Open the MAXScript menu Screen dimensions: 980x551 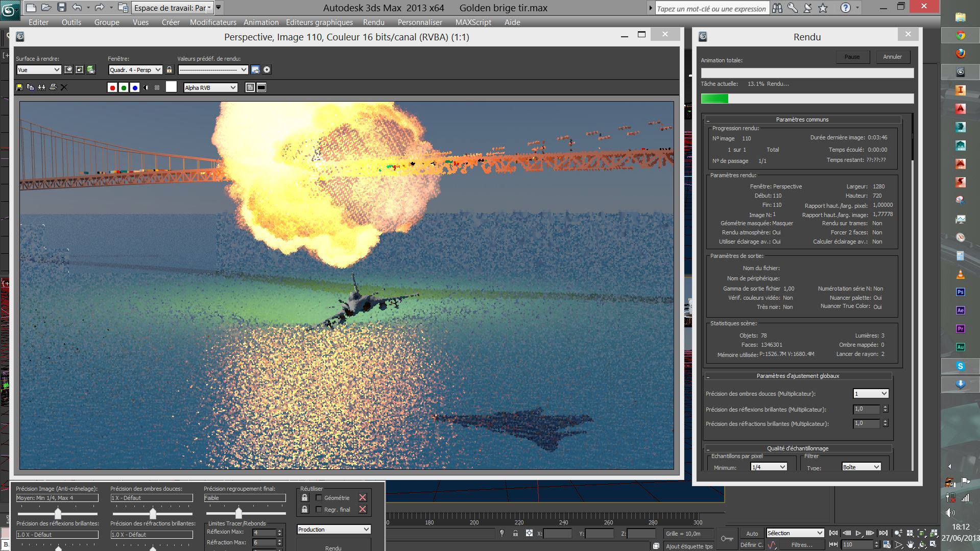(473, 22)
